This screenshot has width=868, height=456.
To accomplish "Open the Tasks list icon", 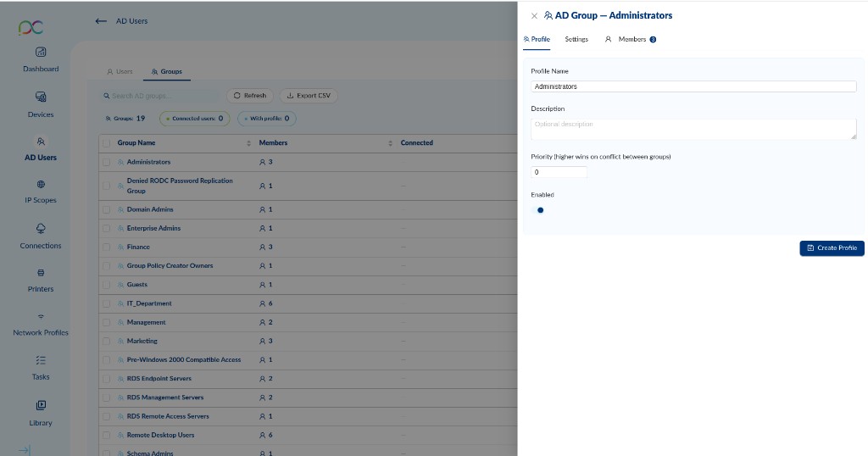I will coord(41,360).
